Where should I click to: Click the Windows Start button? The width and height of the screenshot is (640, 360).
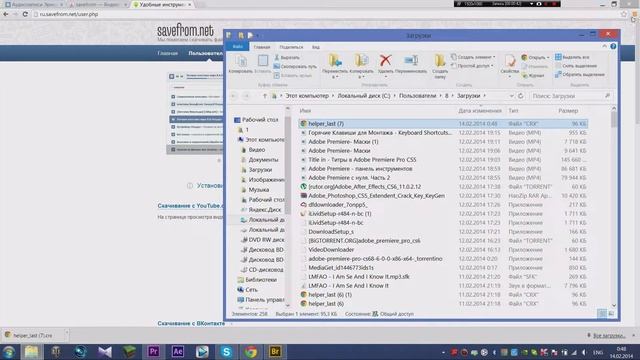pos(9,352)
